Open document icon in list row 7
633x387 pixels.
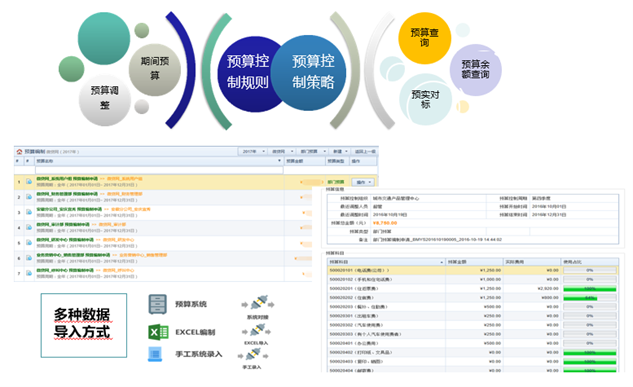pyautogui.click(x=29, y=273)
